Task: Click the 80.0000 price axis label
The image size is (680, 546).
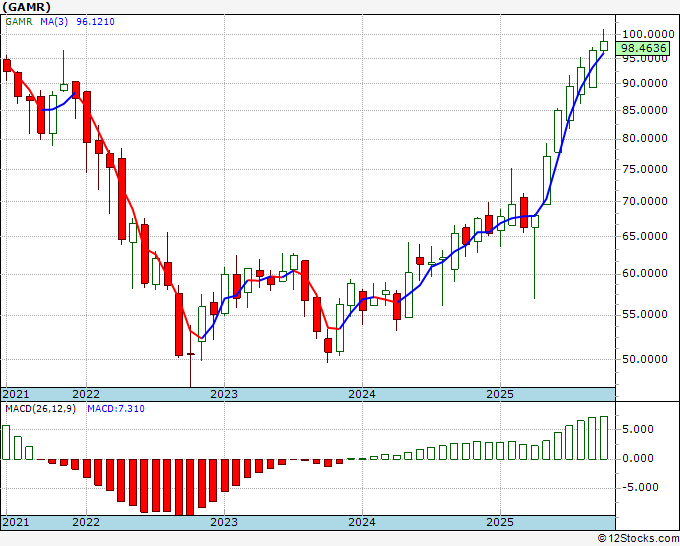Action: pos(645,138)
